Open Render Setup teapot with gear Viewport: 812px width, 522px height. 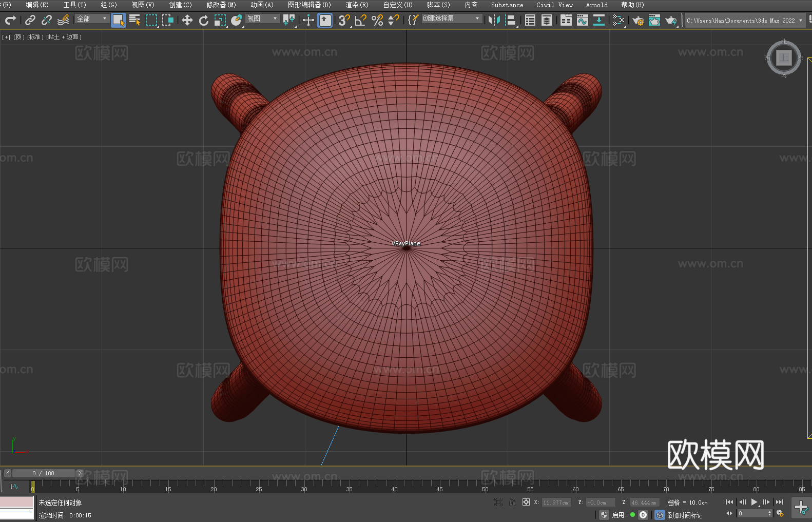click(x=638, y=20)
